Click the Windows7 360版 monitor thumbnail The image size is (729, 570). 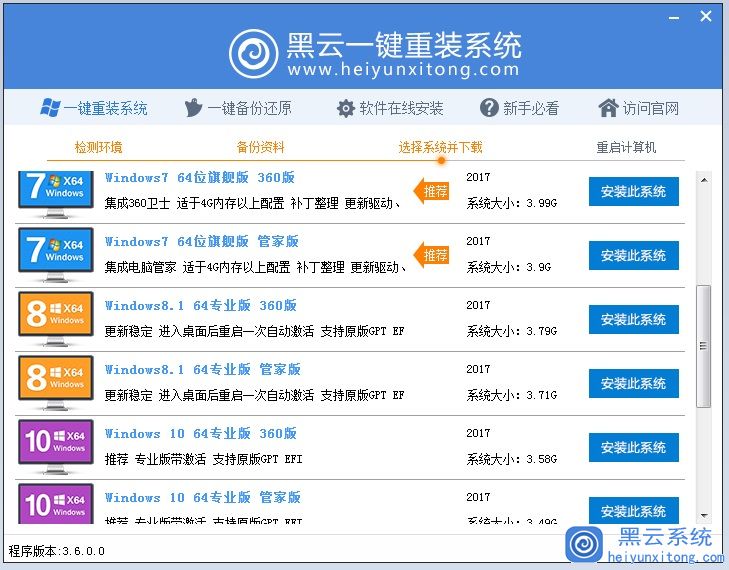pos(56,194)
